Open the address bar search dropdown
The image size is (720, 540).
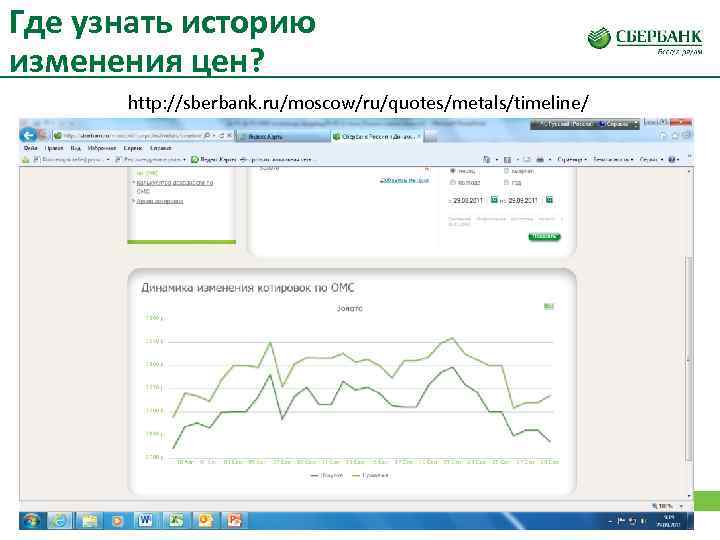pyautogui.click(x=214, y=136)
